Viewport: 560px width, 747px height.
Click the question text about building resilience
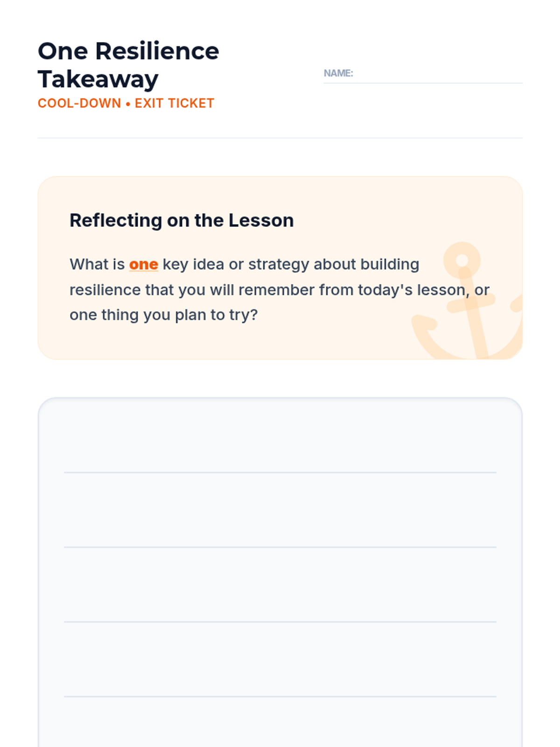pos(280,289)
